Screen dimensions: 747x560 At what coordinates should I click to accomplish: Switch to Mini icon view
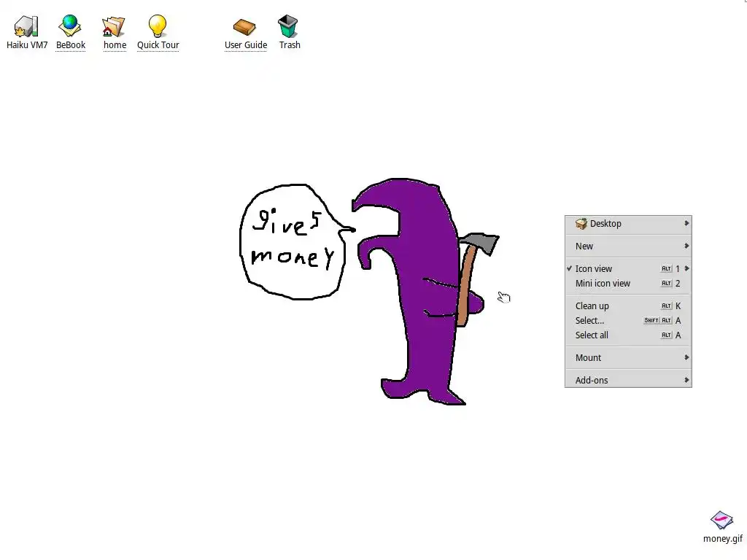628,284
